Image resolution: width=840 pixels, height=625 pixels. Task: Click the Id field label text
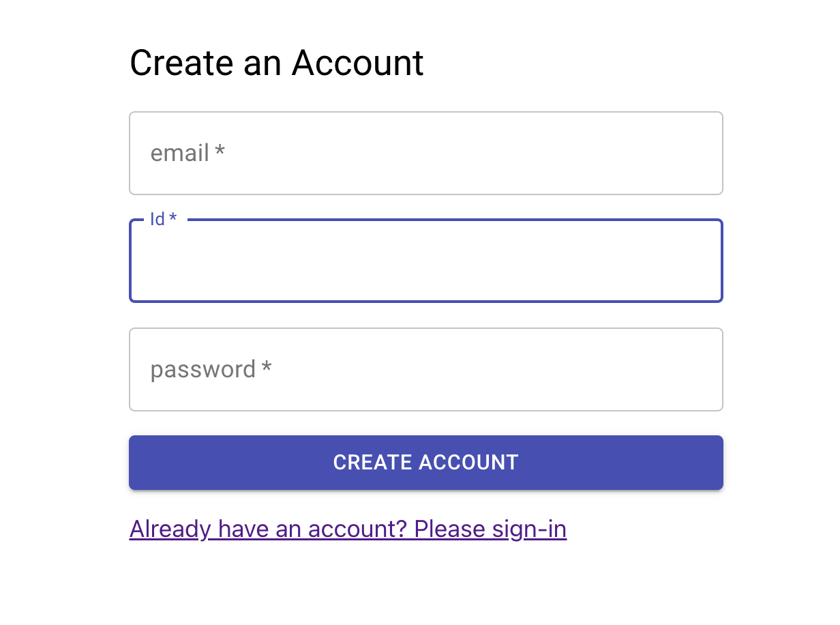pyautogui.click(x=161, y=219)
